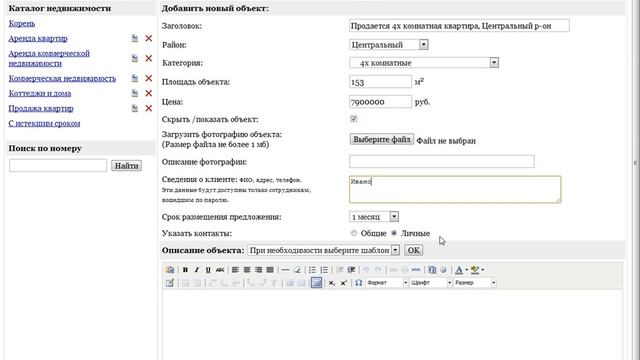Open the Аренда квартир link
Screen dimensions: 640x360
pyautogui.click(x=38, y=38)
